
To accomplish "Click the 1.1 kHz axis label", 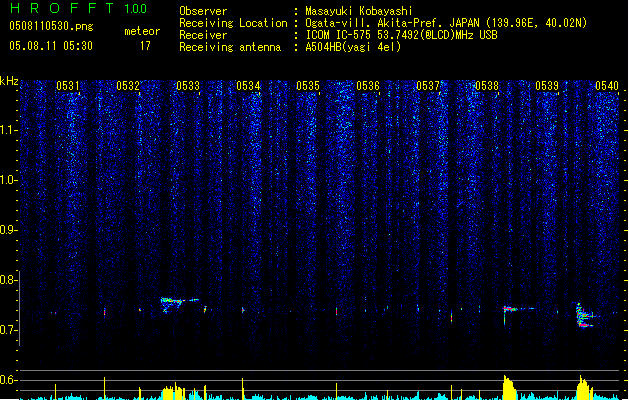I will tap(8, 130).
